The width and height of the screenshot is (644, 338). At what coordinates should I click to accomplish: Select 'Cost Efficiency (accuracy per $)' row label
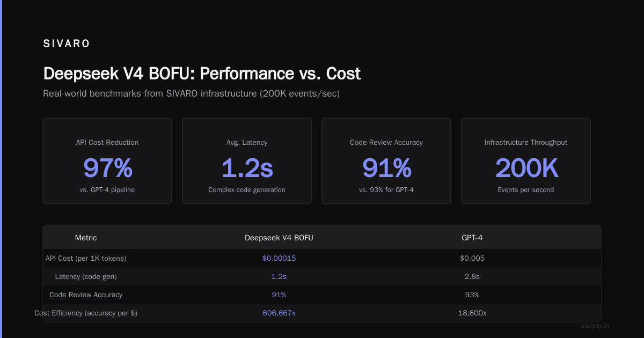(86, 313)
